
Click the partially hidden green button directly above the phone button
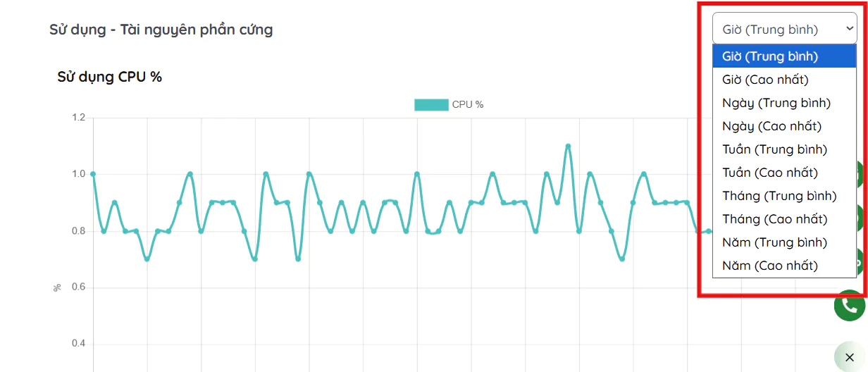pos(860,262)
